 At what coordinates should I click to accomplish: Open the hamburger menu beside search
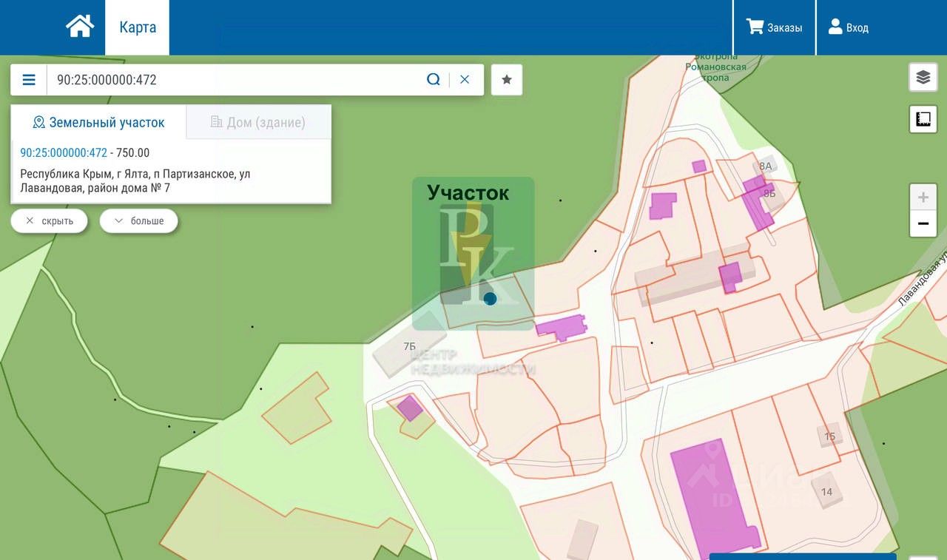click(29, 79)
